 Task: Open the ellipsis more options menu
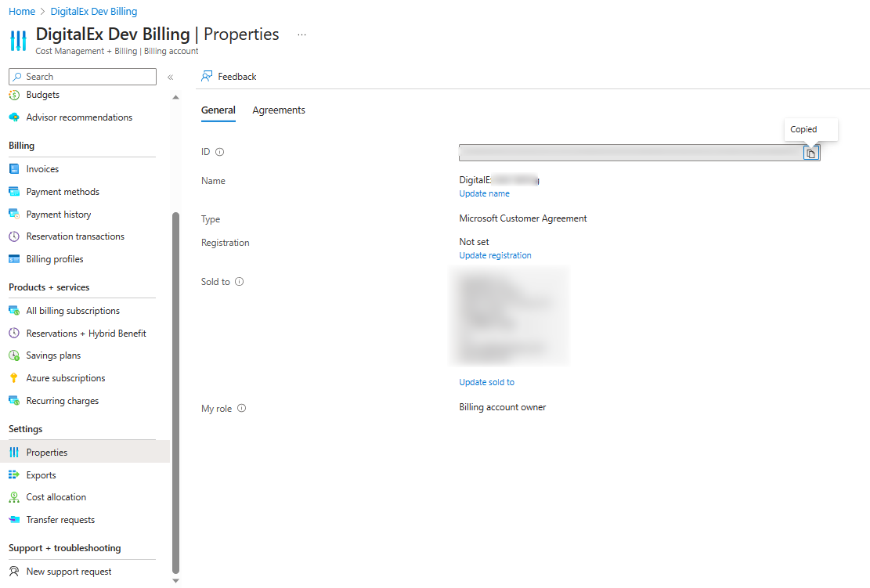[x=302, y=35]
